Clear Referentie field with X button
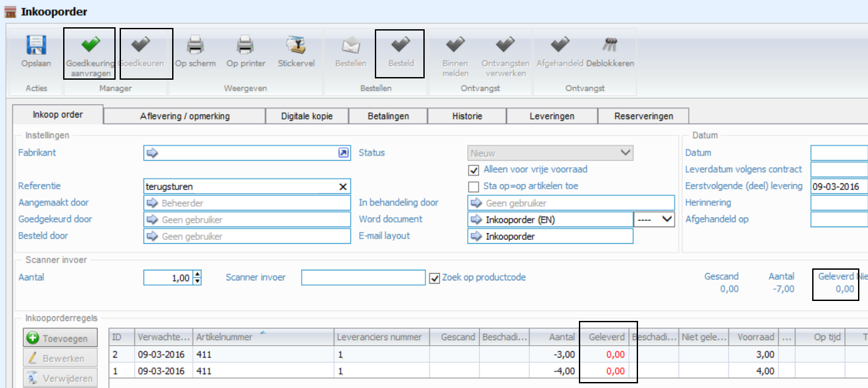 (343, 187)
